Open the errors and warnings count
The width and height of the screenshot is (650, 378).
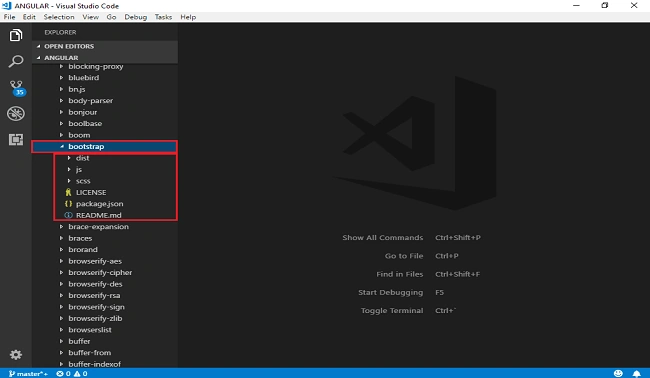pyautogui.click(x=72, y=373)
